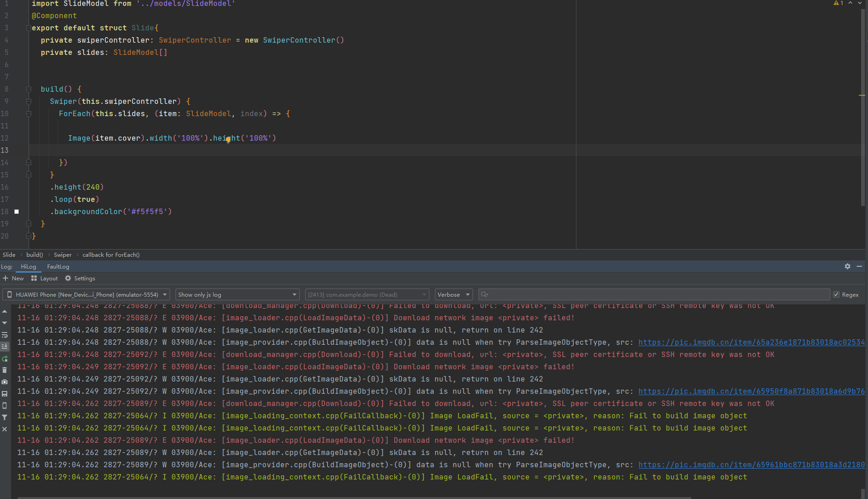Select build() in the breadcrumb bar

(34, 254)
